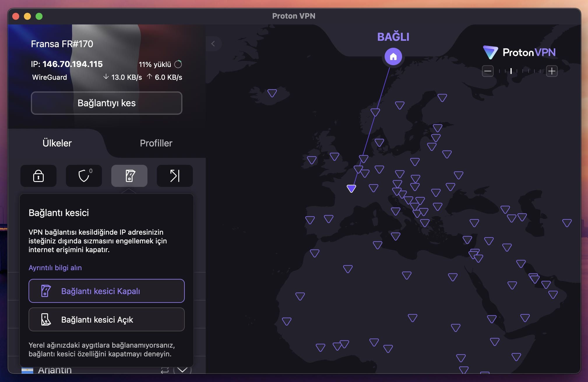This screenshot has height=382, width=588.
Task: Expand the Arjantin country row
Action: pyautogui.click(x=183, y=369)
